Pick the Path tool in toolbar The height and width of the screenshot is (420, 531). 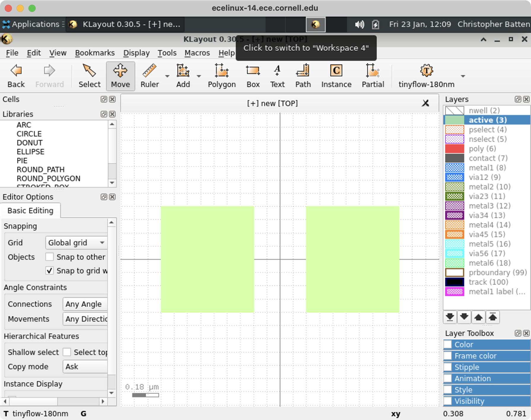[x=303, y=76]
